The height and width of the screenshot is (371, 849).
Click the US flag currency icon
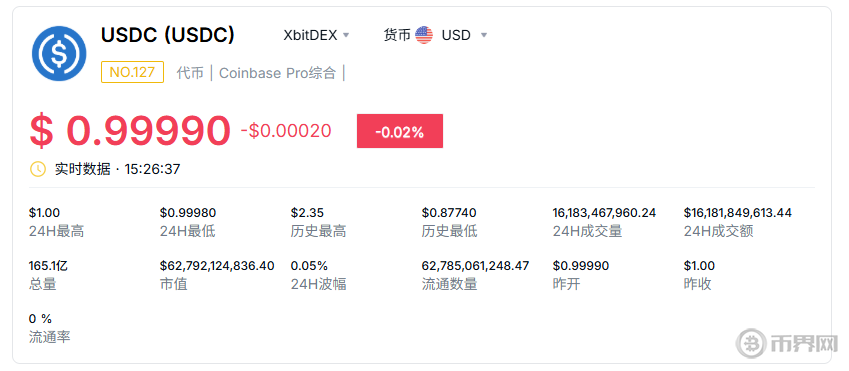424,35
